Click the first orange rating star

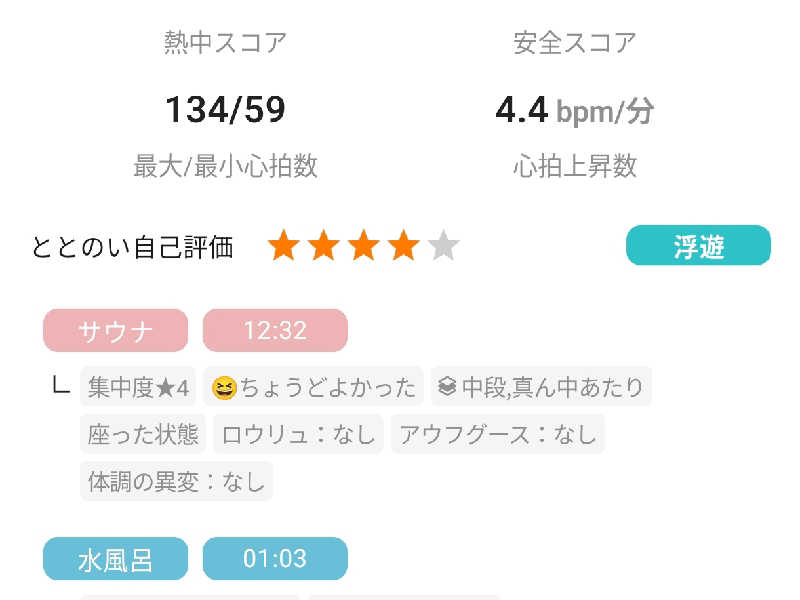click(x=284, y=246)
